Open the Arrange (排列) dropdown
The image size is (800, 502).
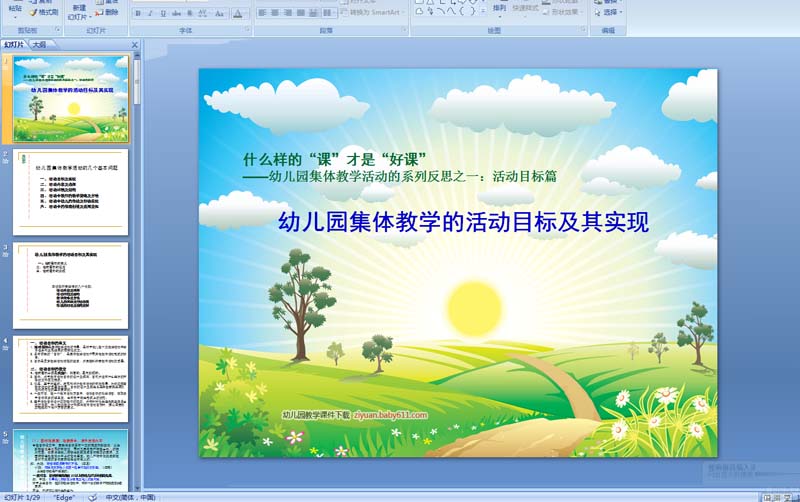(499, 12)
